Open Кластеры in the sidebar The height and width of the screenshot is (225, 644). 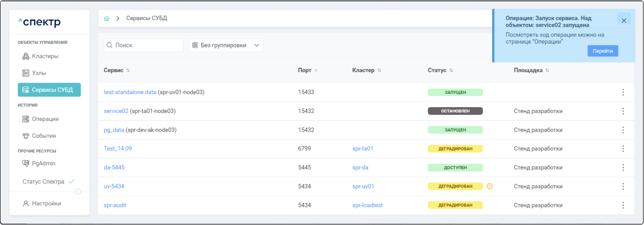point(45,56)
